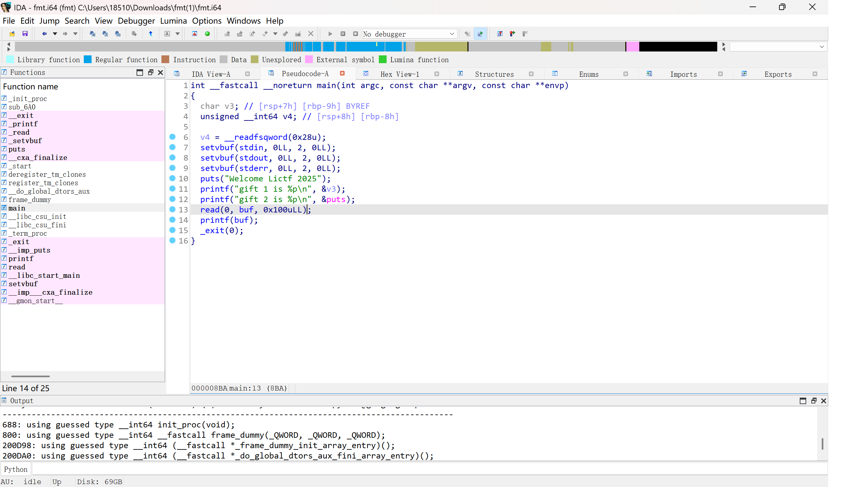Click the breakpoint list icon
Image resolution: width=868 pixels, height=487 pixels.
[x=500, y=34]
